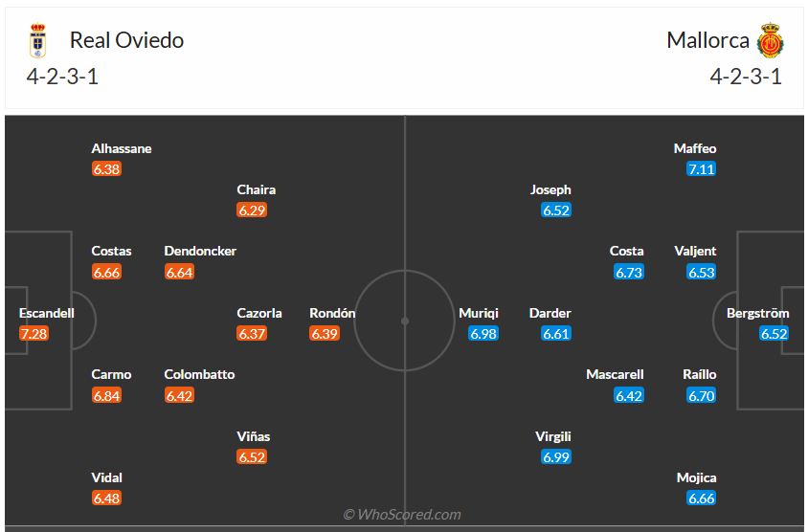Open Dendoncker's player name
808x532 pixels.
click(x=200, y=251)
